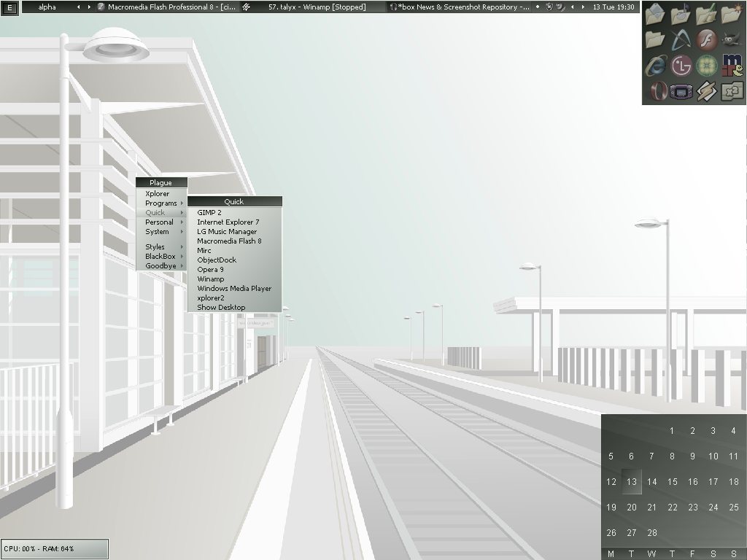The height and width of the screenshot is (560, 747).
Task: Launch Macromedia Flash from the dock
Action: coord(706,39)
